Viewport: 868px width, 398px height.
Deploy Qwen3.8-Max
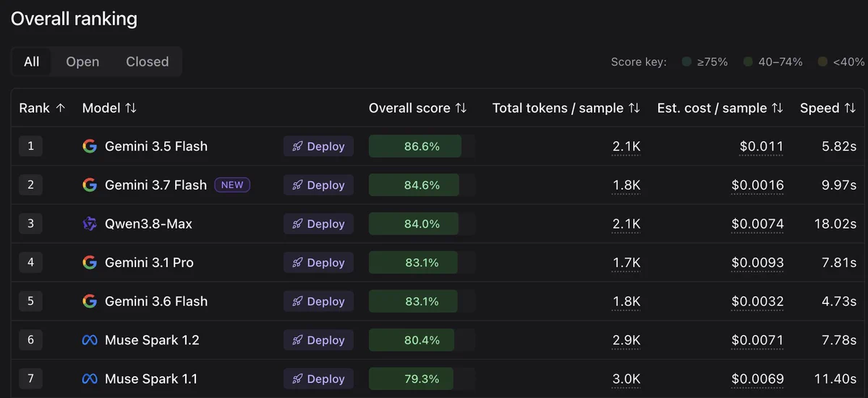[318, 224]
